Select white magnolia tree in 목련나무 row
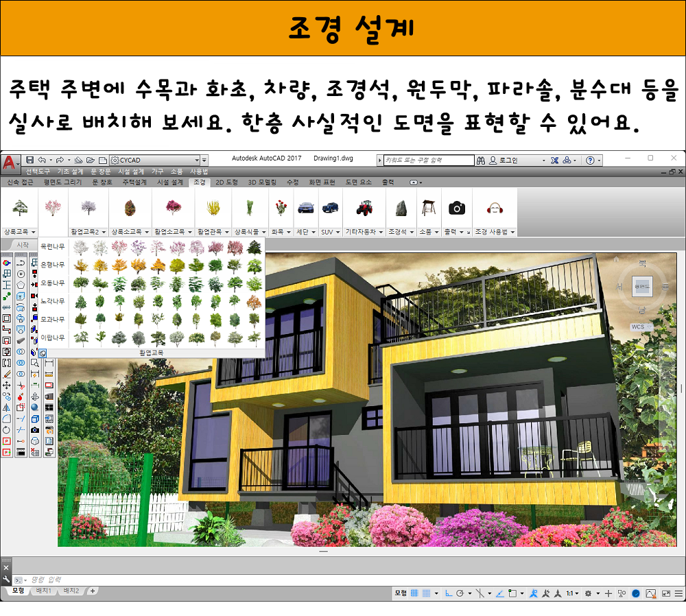The width and height of the screenshot is (686, 616). pos(80,248)
